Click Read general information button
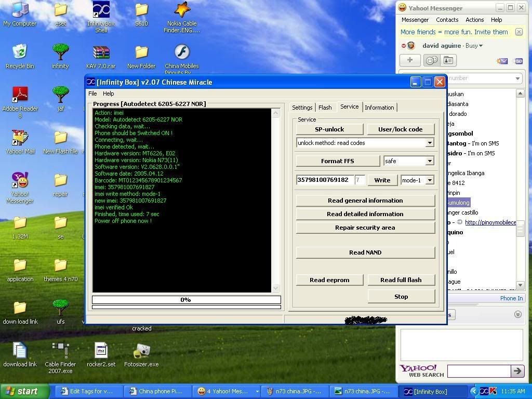 click(x=365, y=201)
